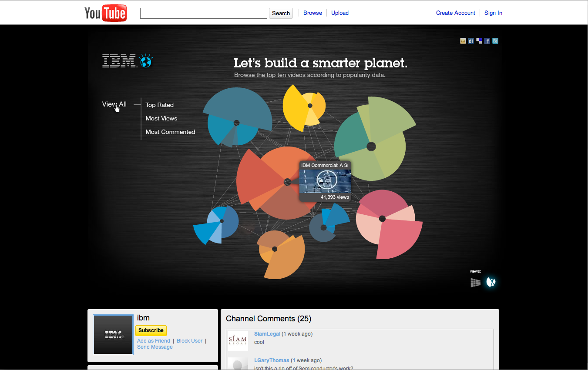Switch to bubble chart view icon
This screenshot has height=370, width=588.
(x=491, y=282)
